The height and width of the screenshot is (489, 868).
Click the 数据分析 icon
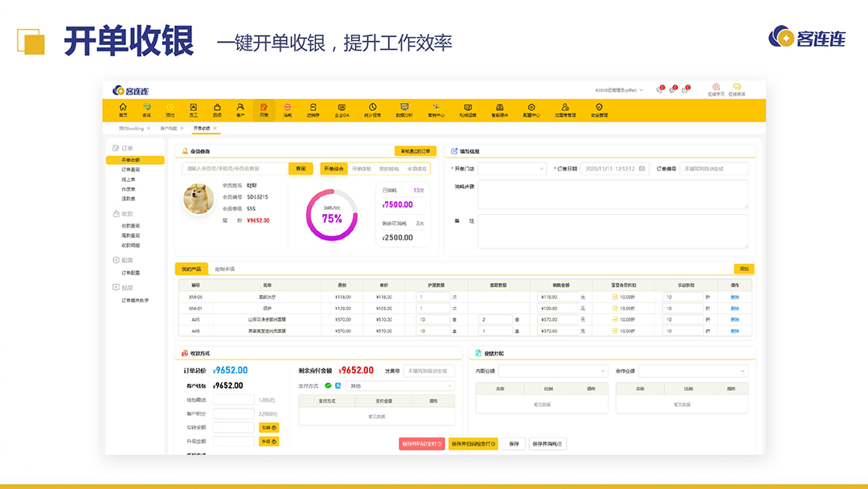click(x=403, y=110)
